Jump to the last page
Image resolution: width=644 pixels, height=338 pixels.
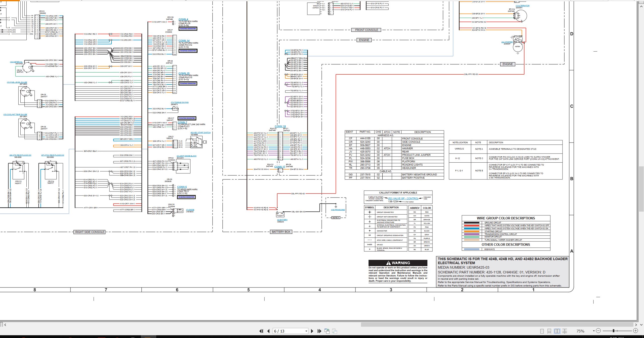tap(319, 331)
